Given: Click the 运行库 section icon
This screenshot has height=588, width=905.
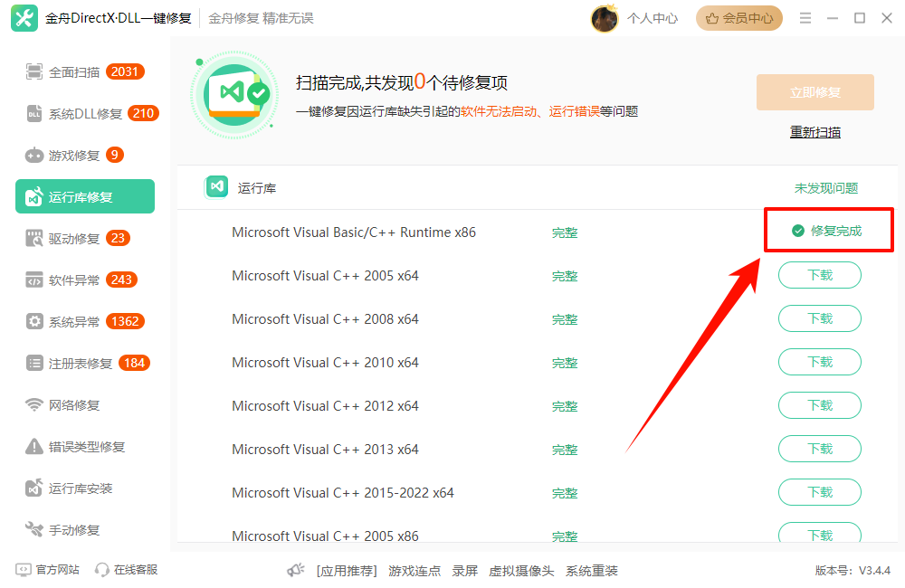Looking at the screenshot, I should coord(217,186).
